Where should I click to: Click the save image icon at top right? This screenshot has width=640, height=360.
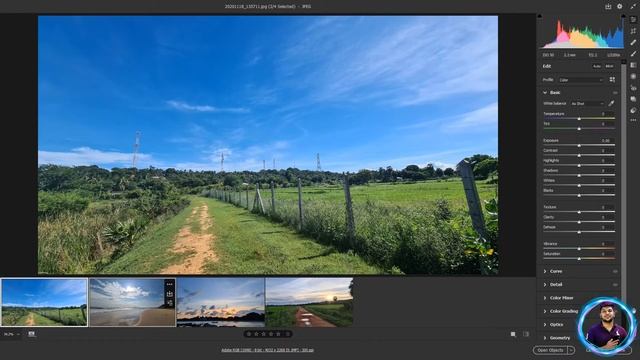tap(608, 7)
